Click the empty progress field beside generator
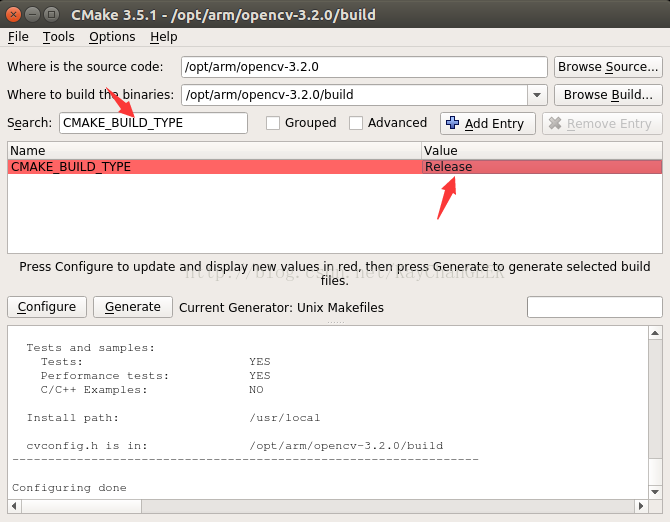The width and height of the screenshot is (670, 522). (594, 307)
